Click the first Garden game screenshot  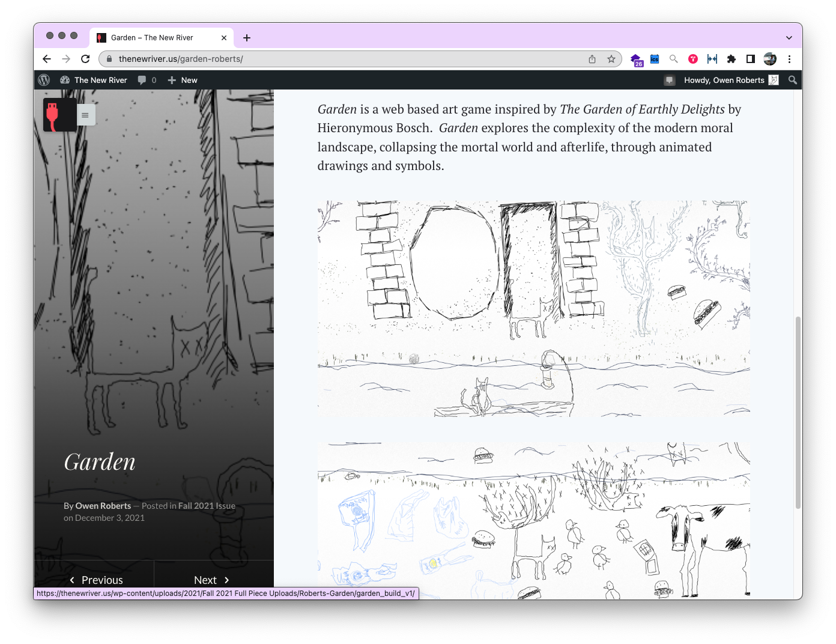pyautogui.click(x=533, y=309)
